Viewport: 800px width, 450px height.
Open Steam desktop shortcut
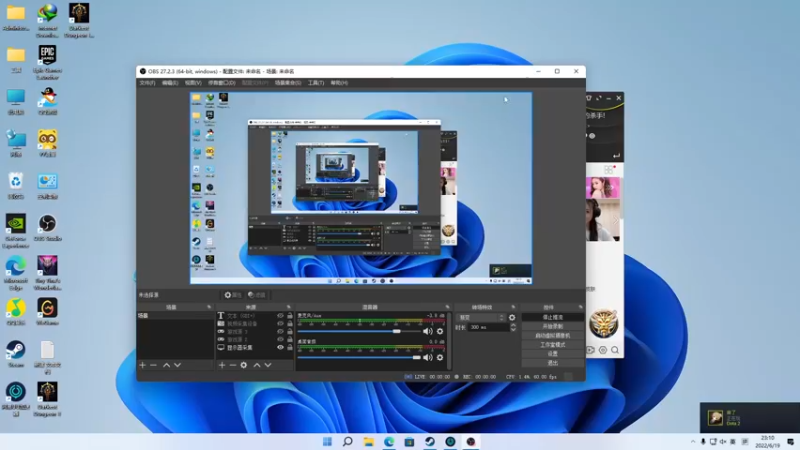point(16,354)
